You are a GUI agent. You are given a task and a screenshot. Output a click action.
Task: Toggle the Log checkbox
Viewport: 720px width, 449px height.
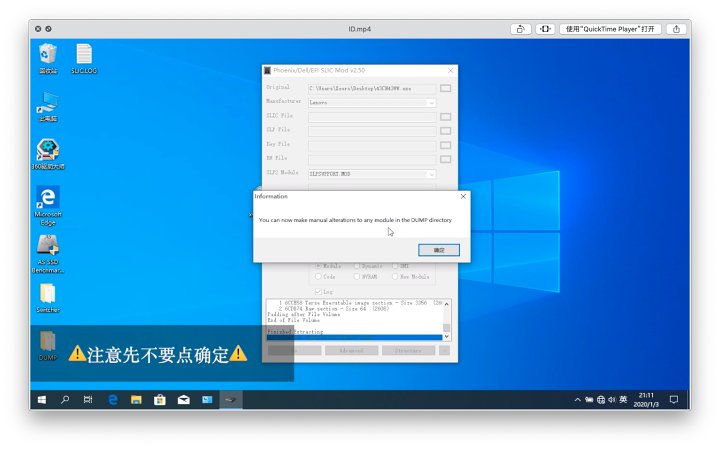(x=319, y=291)
